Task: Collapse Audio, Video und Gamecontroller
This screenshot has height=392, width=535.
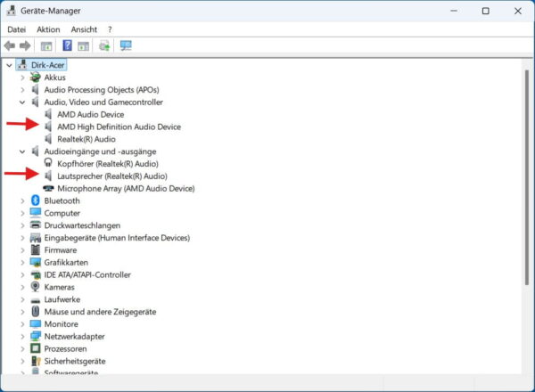Action: point(22,102)
